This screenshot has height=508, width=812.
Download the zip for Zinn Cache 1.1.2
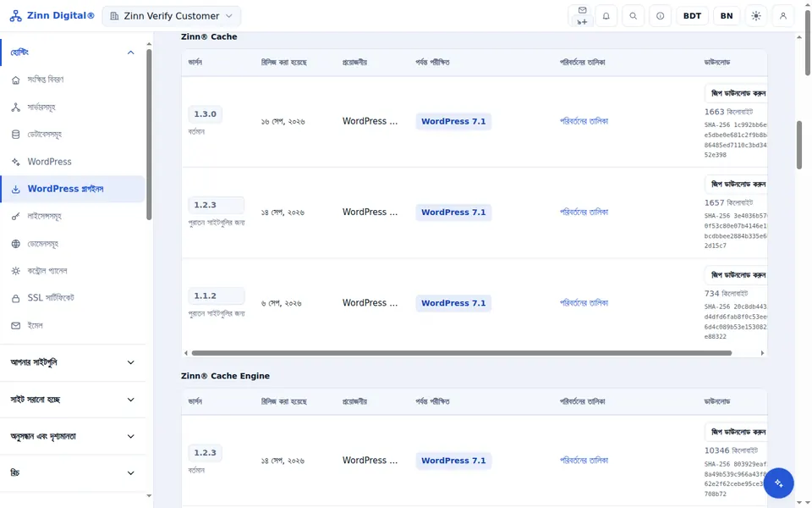click(737, 274)
